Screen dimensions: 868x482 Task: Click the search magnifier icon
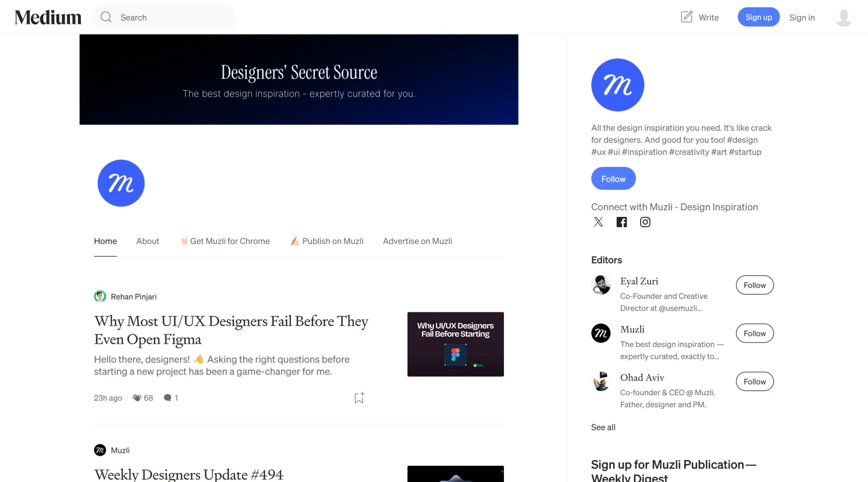pos(106,17)
